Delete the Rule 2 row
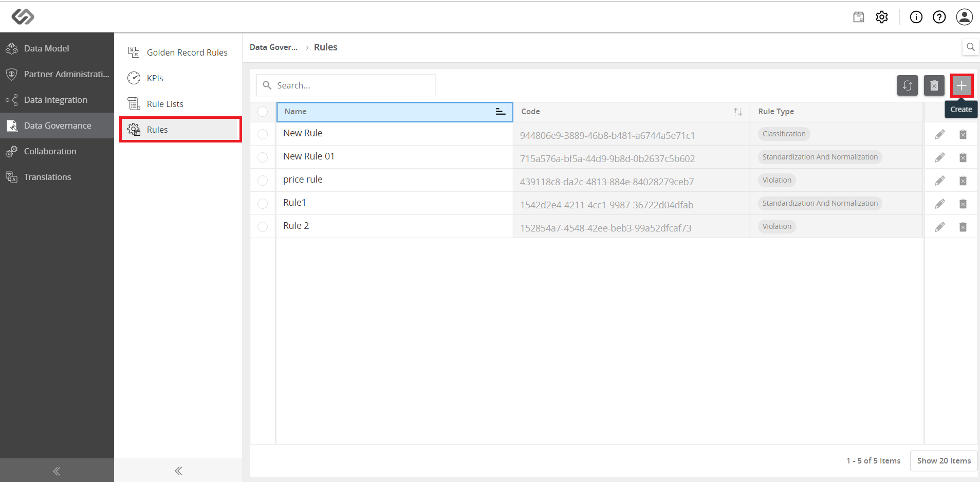The image size is (980, 482). (x=963, y=227)
